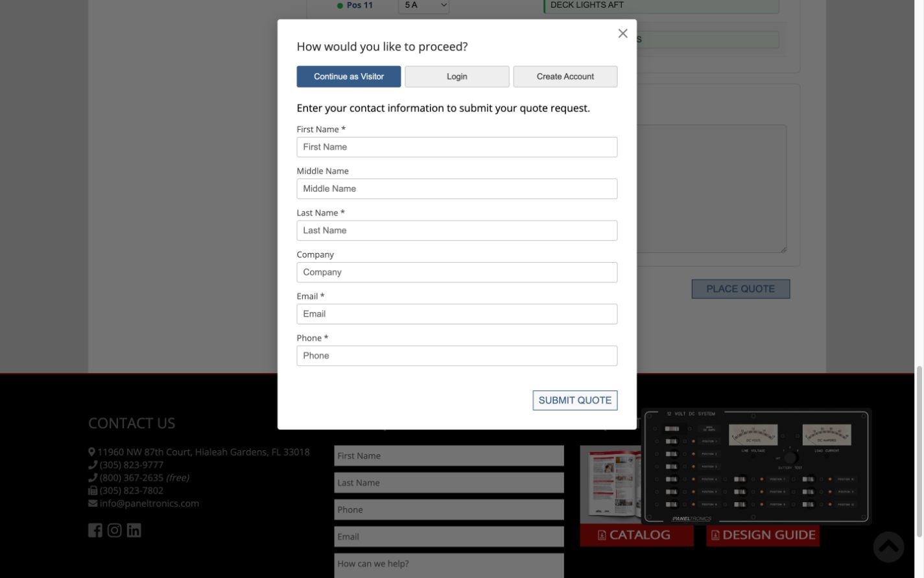
Task: Click the footer First Name field
Action: pyautogui.click(x=449, y=455)
